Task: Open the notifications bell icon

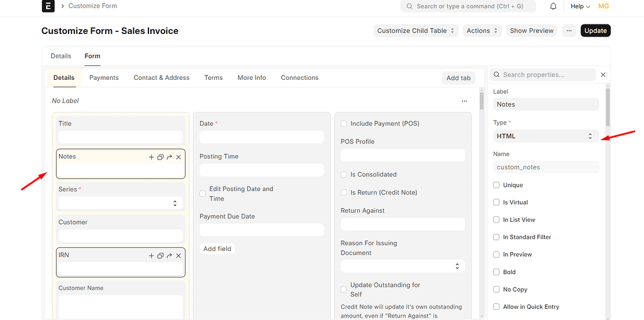Action: click(x=553, y=6)
